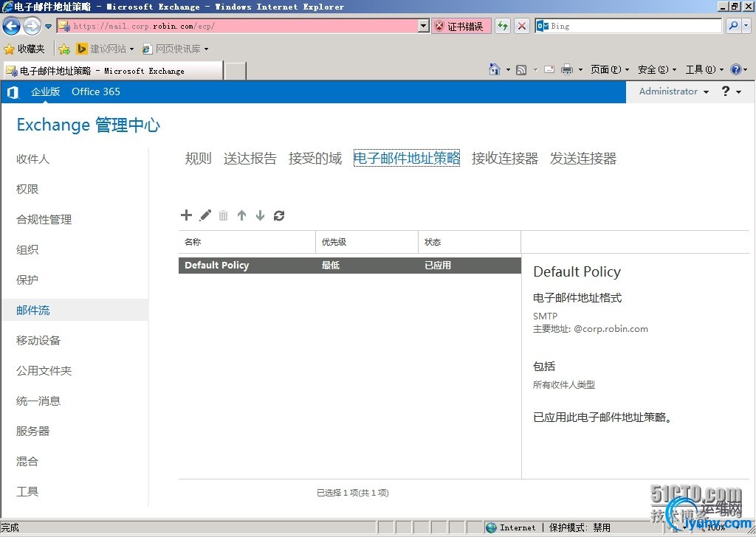Switch to the 接受的域 tab
This screenshot has width=756, height=537.
coord(315,159)
